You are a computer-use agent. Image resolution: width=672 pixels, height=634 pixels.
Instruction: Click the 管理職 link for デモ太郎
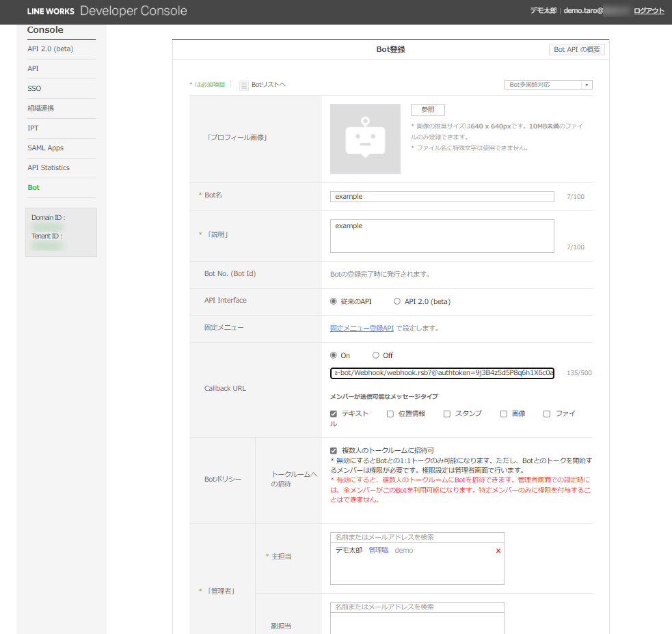pos(379,551)
